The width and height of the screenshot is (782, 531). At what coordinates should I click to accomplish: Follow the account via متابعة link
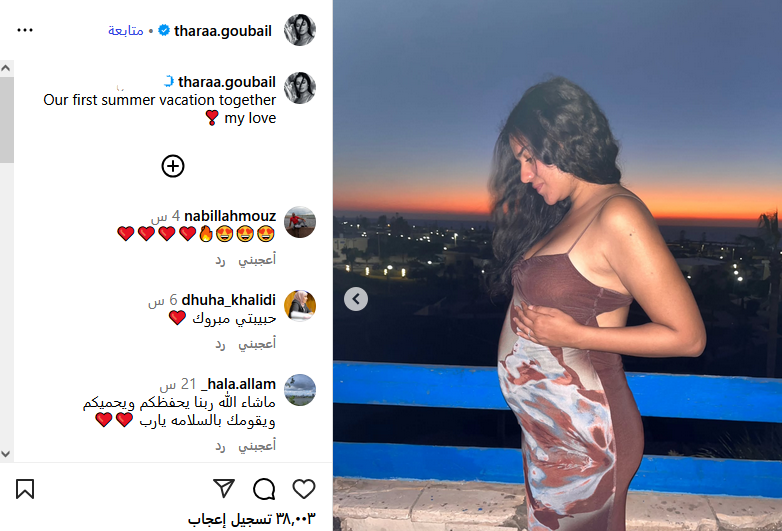point(126,31)
